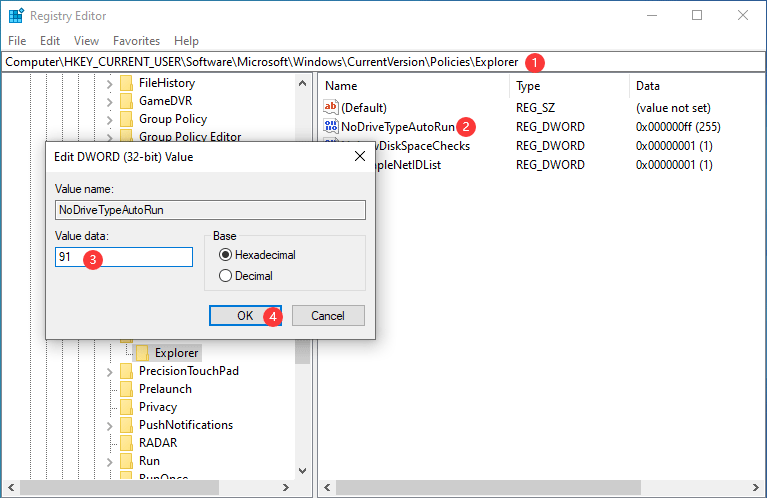Expand the Group Policy tree node

[110, 120]
